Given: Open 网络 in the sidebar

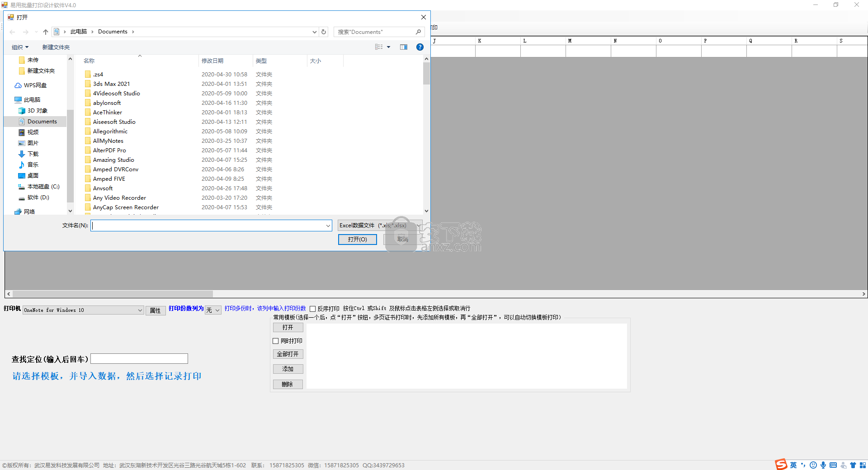Looking at the screenshot, I should tap(25, 211).
